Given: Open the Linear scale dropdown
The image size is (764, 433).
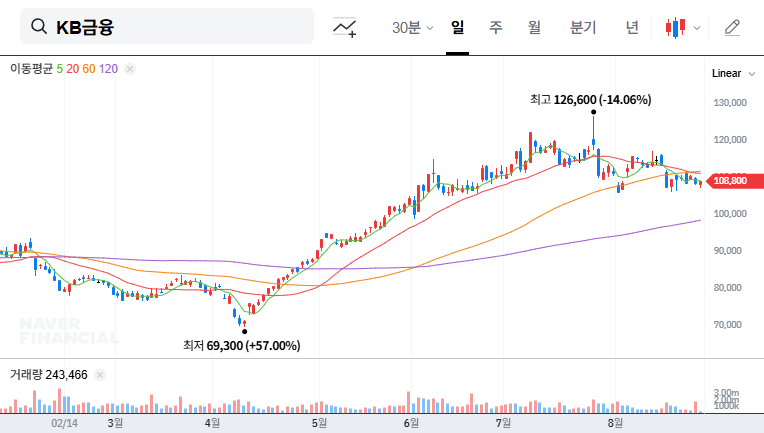Looking at the screenshot, I should point(733,74).
